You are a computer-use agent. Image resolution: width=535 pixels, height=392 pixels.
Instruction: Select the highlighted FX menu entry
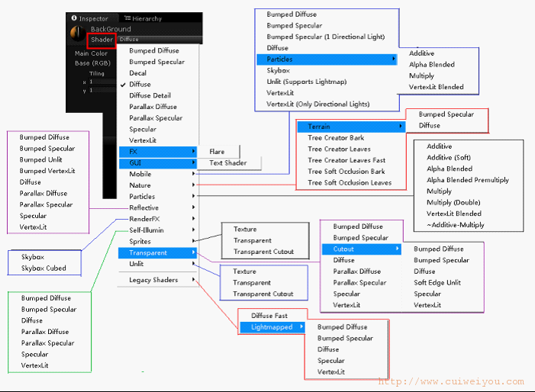(158, 152)
